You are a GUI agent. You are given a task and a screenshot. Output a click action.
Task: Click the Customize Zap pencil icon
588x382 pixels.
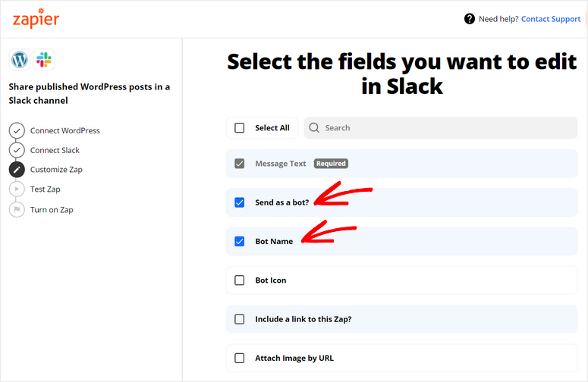click(x=17, y=170)
